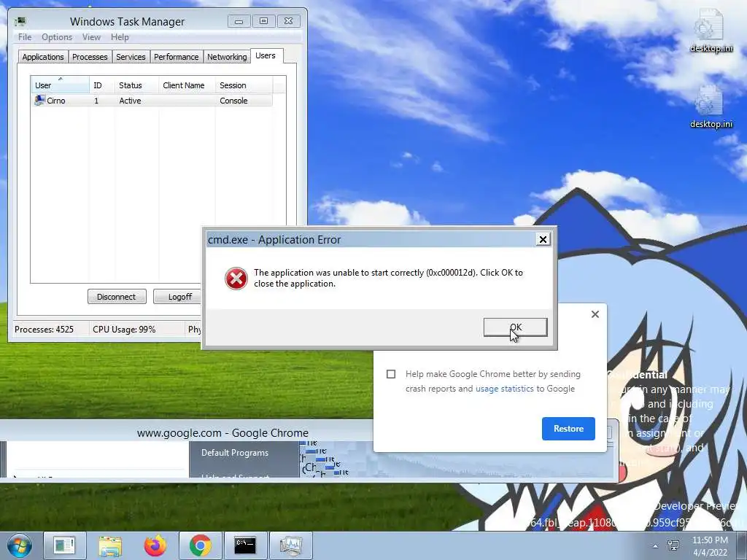Click the network tray icon

click(x=673, y=545)
